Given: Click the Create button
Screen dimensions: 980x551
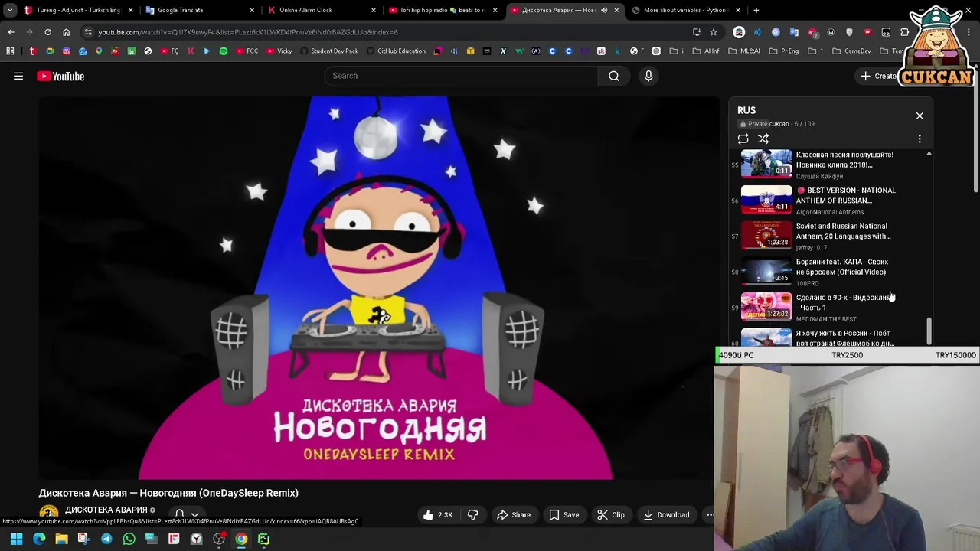Looking at the screenshot, I should (879, 76).
